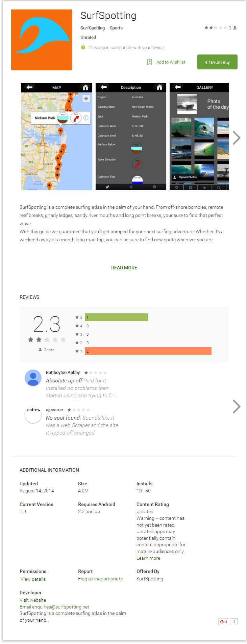The image size is (247, 644).
Task: Open the SurfSpotting developer name link
Action: click(x=93, y=28)
